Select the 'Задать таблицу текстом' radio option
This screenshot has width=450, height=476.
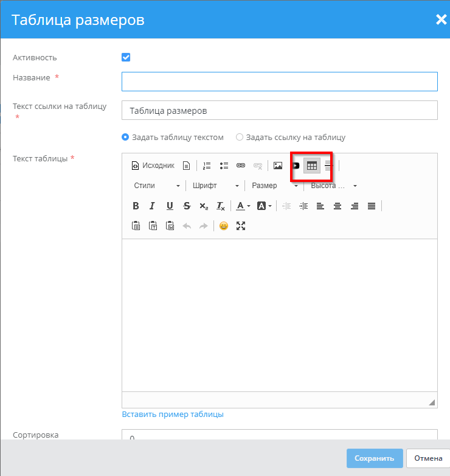coord(126,137)
